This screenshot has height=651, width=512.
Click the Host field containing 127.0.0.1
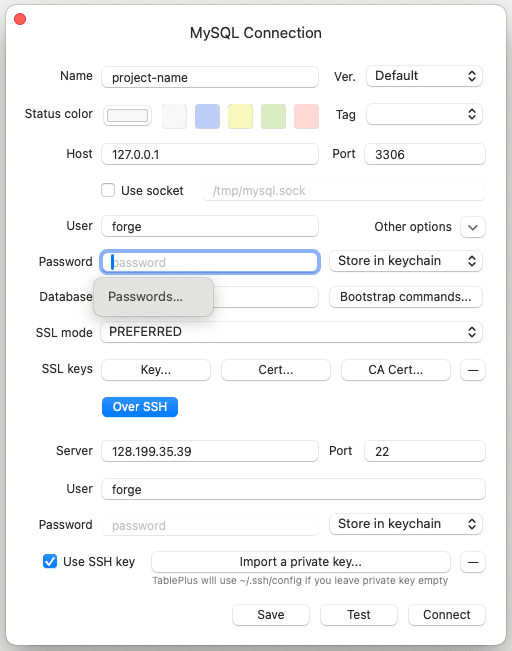pos(210,154)
